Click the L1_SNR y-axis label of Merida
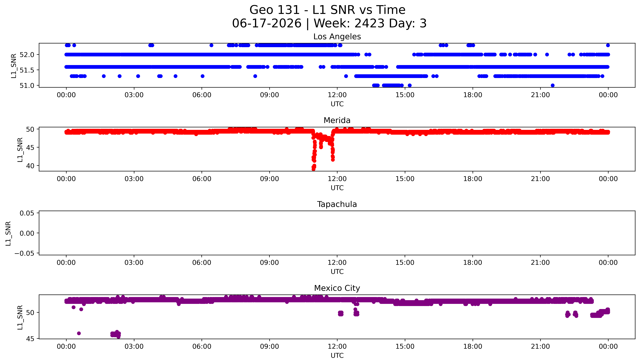 (x=20, y=150)
